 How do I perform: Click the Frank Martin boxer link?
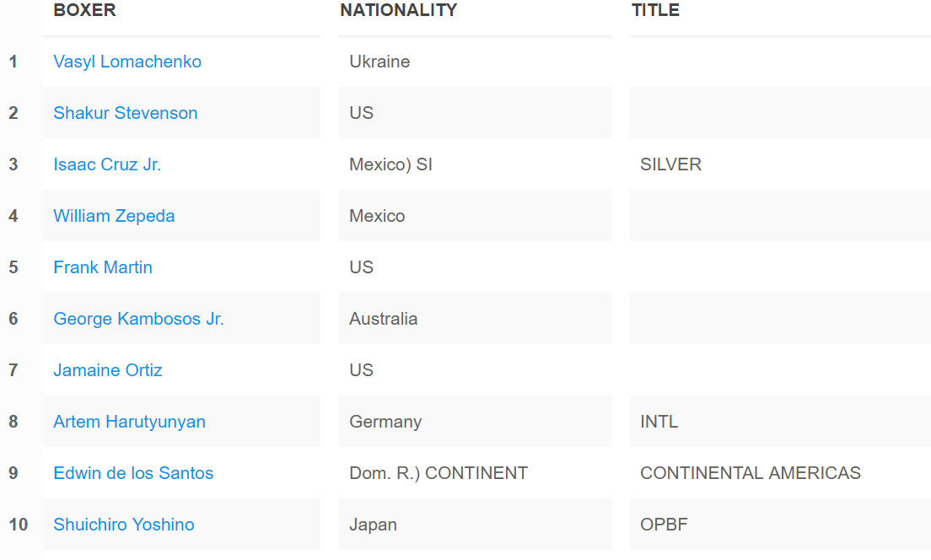[x=103, y=267]
